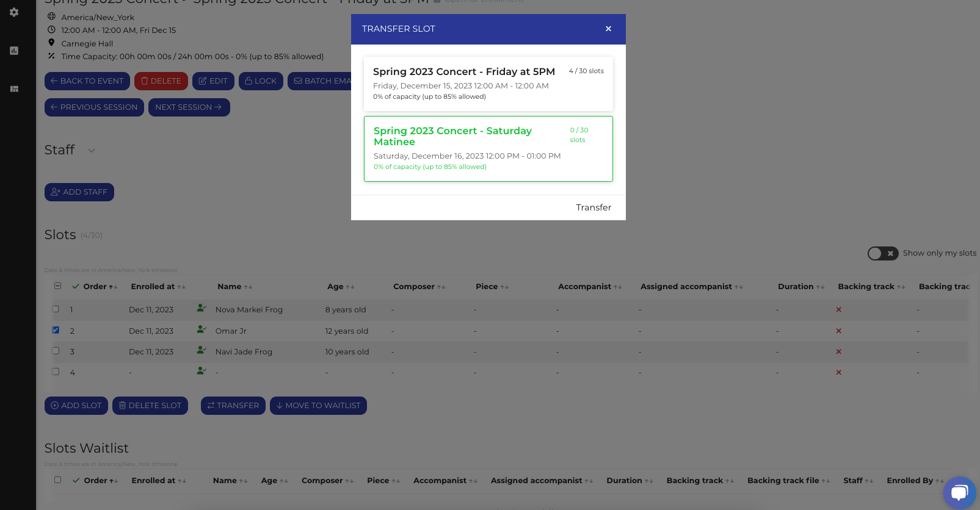The height and width of the screenshot is (510, 980).
Task: Click the red X backing track for slot 1
Action: [x=838, y=310]
